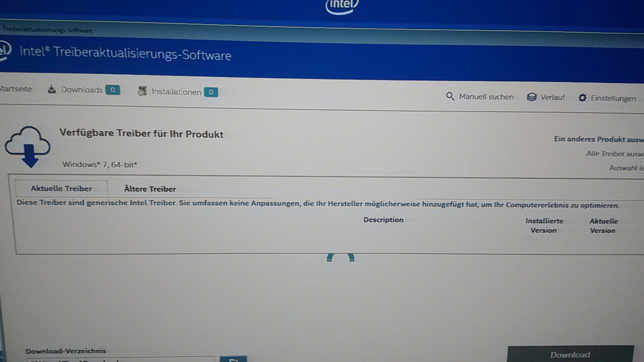Image resolution: width=644 pixels, height=362 pixels.
Task: Switch to Ältere Treiber tab
Action: pyautogui.click(x=150, y=189)
